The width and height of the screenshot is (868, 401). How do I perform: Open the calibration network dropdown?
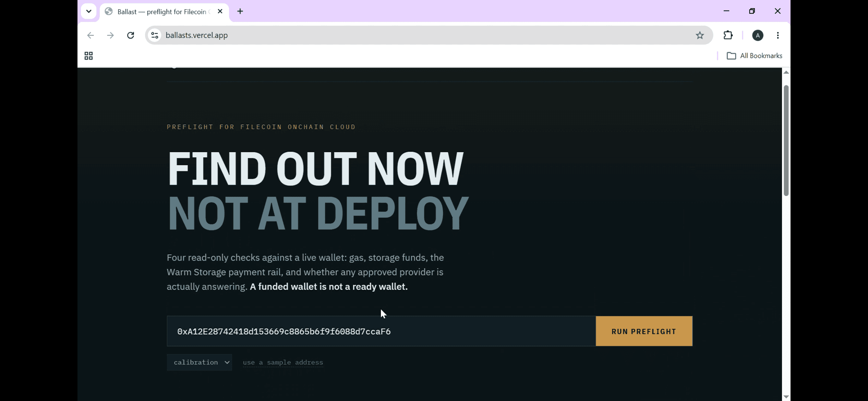click(199, 362)
